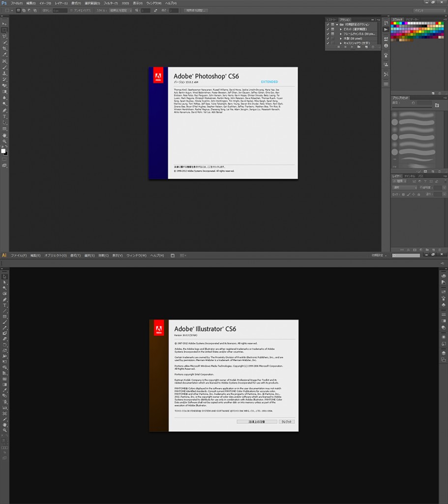Select Illustrator's Pen tool

[4, 300]
